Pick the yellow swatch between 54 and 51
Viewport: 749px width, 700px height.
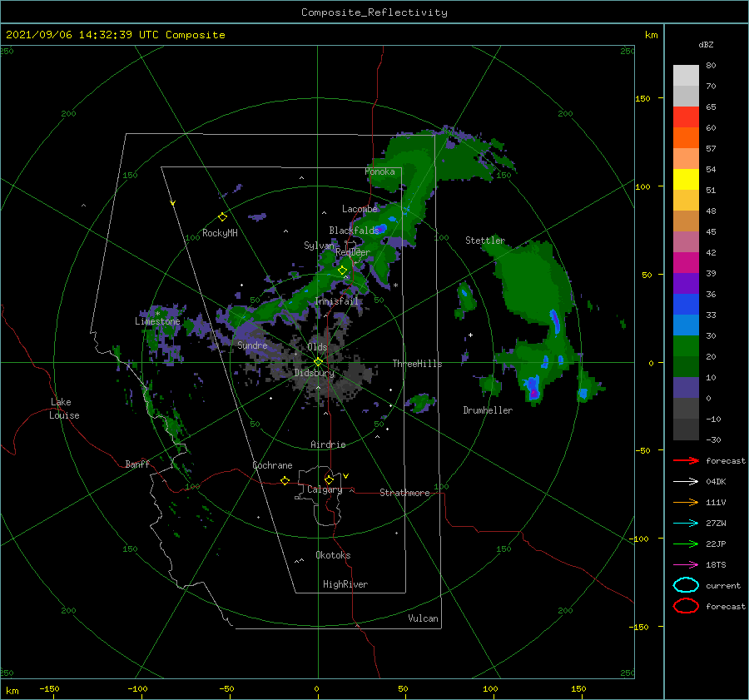click(x=686, y=180)
